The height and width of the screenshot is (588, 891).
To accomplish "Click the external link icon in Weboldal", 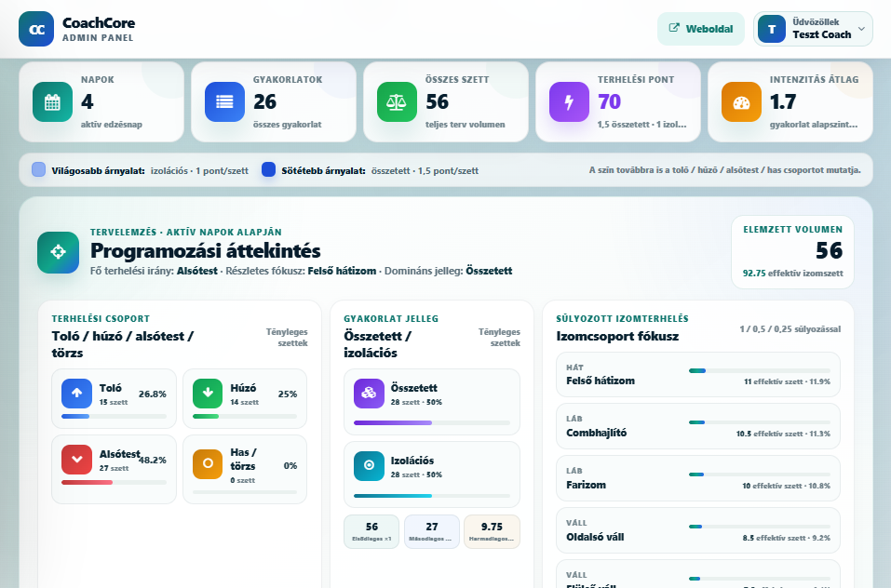I will click(674, 28).
